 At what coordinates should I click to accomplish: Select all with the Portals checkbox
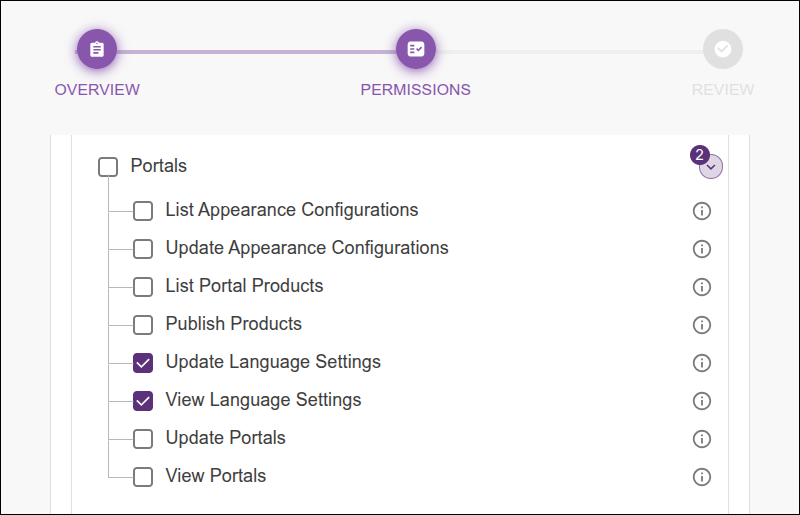[x=108, y=167]
